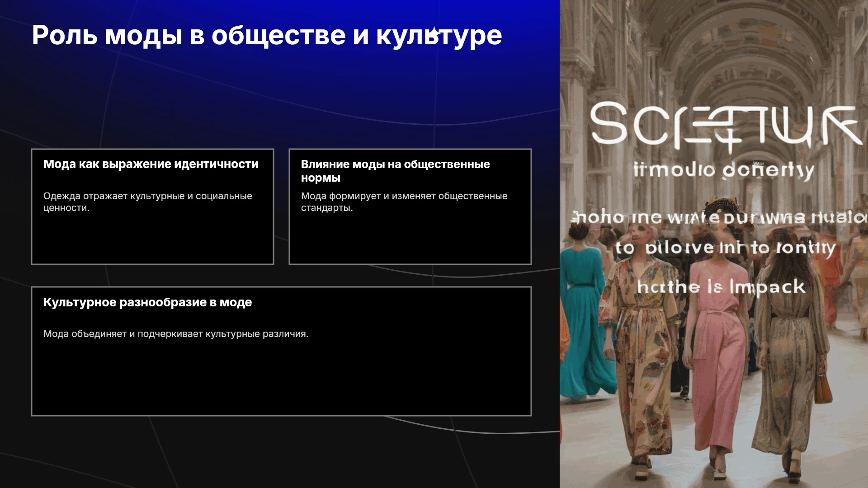Select the heading 'Культурное разнообразие в моде'
868x488 pixels.
147,302
